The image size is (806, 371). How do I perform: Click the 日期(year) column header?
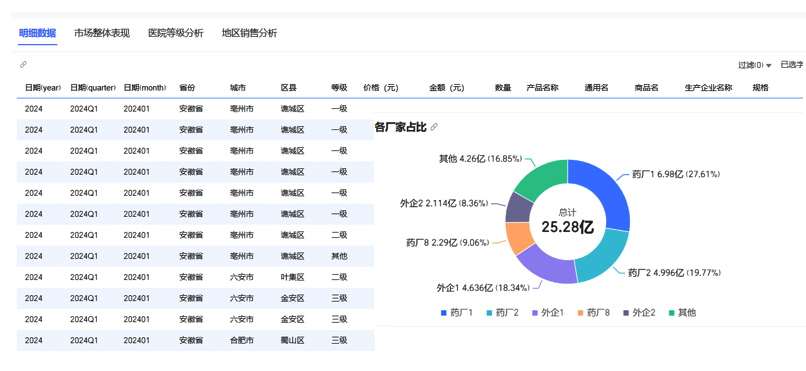tap(43, 88)
